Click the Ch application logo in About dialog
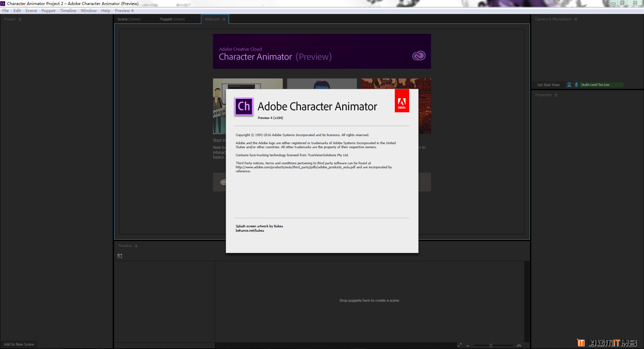The image size is (644, 349). tap(244, 107)
